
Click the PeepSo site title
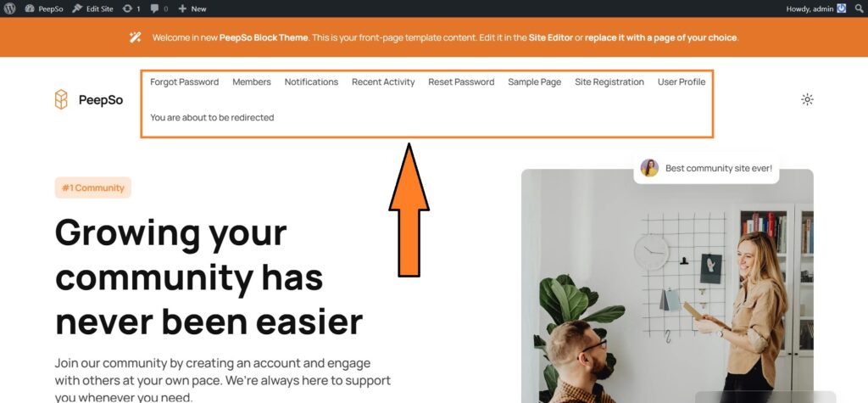(x=101, y=100)
